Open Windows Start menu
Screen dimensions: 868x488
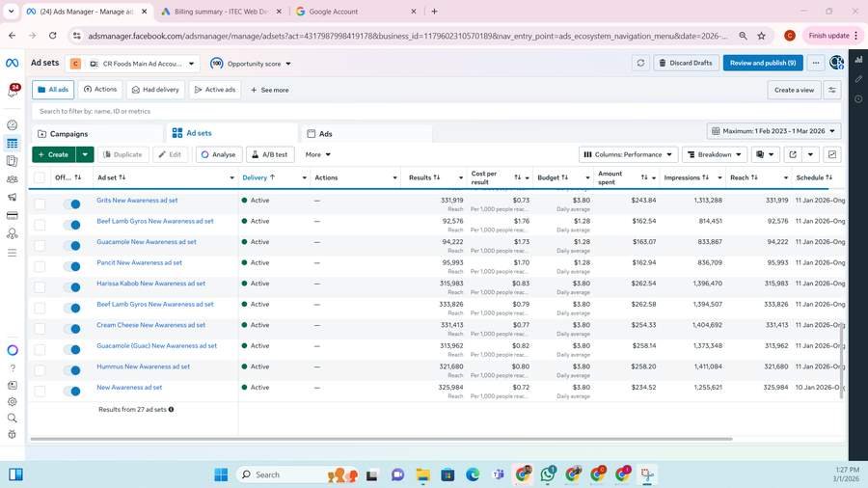coord(221,474)
